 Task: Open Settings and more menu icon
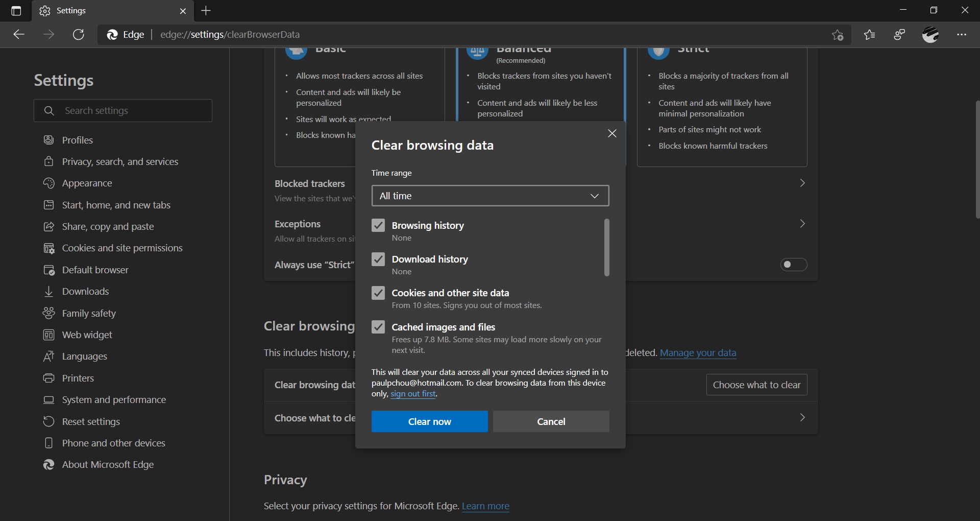pyautogui.click(x=964, y=35)
